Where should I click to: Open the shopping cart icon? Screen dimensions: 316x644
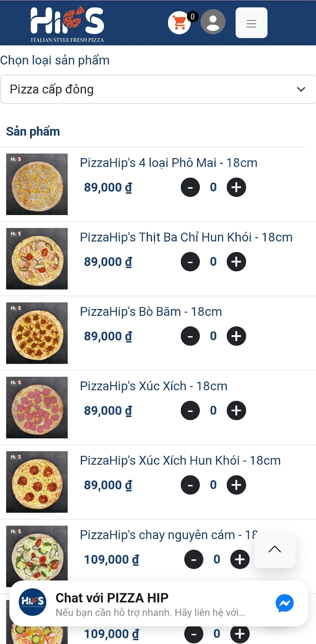point(180,23)
